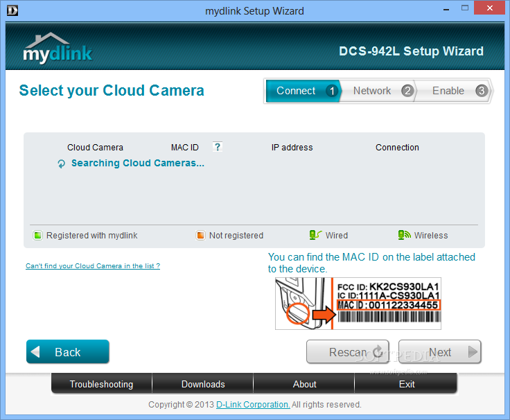The width and height of the screenshot is (510, 420).
Task: Click the Rescan button
Action: coord(348,351)
